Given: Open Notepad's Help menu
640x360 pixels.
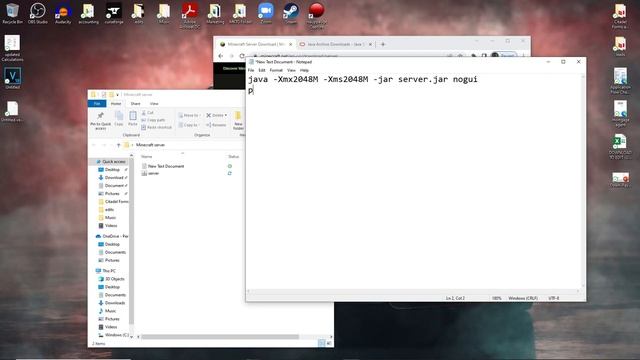Looking at the screenshot, I should coord(304,70).
